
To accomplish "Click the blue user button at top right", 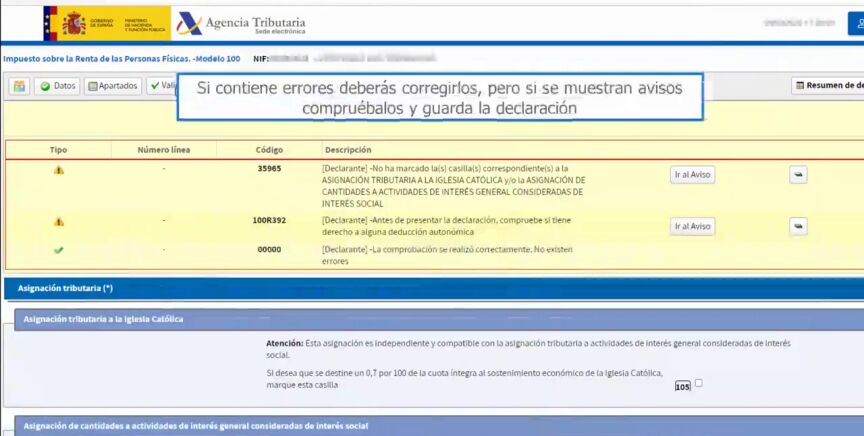I will click(x=855, y=22).
